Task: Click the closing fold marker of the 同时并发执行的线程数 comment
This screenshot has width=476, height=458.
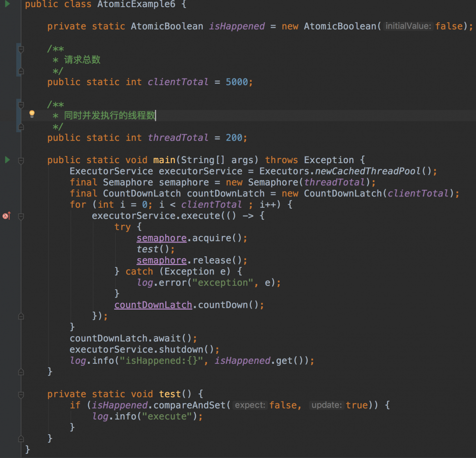Action: coord(21,127)
